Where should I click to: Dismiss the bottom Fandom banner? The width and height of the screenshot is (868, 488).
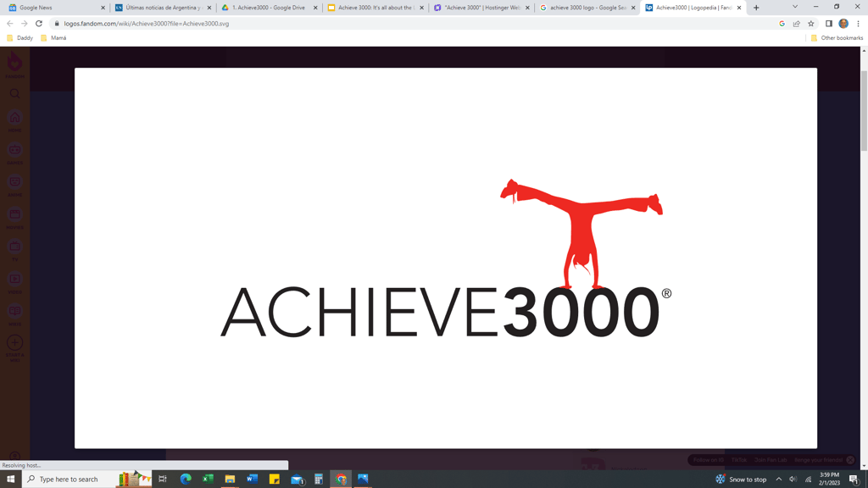pos(850,460)
